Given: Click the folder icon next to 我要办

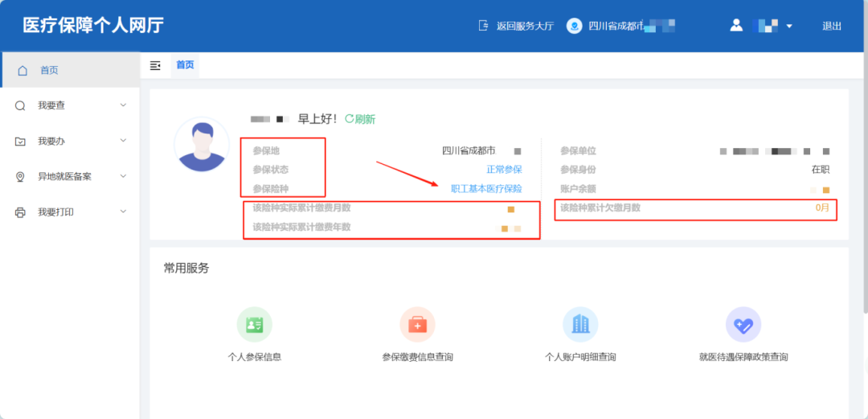Looking at the screenshot, I should [20, 142].
